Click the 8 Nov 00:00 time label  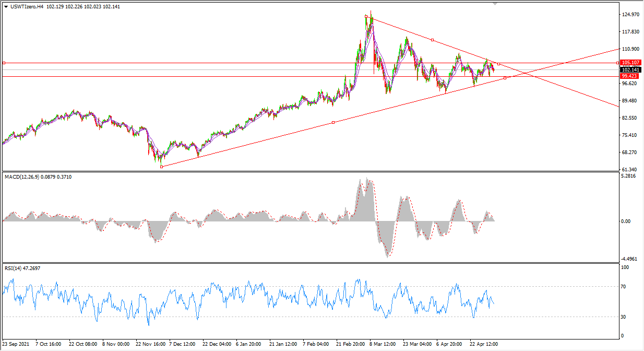click(x=116, y=345)
